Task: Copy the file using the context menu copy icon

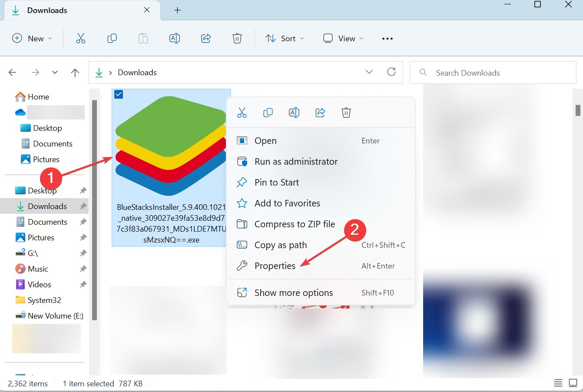Action: (x=268, y=113)
